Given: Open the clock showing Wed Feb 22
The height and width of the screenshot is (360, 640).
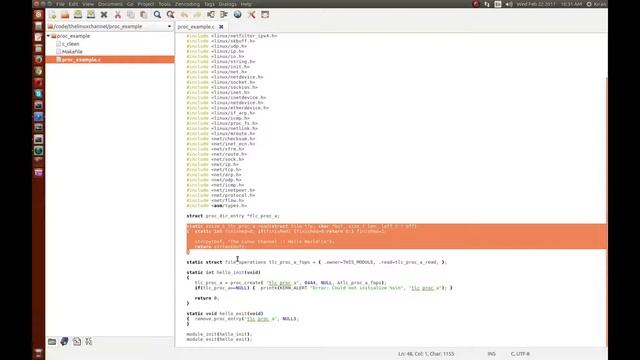Looking at the screenshot, I should 549,4.
